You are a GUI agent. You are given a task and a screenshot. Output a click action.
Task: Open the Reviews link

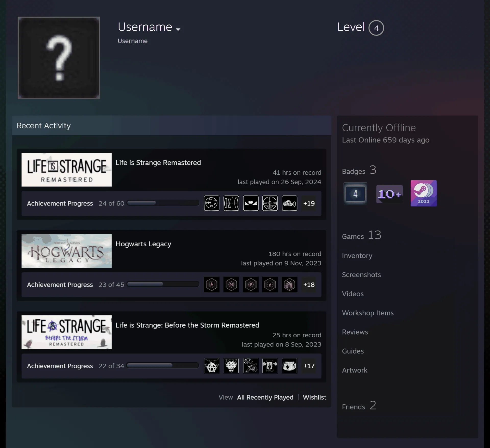point(355,332)
